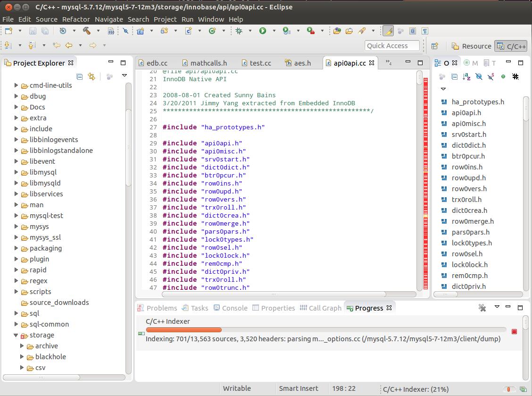Stop the C/C++ Indexer progress task
The height and width of the screenshot is (396, 532).
click(x=514, y=331)
